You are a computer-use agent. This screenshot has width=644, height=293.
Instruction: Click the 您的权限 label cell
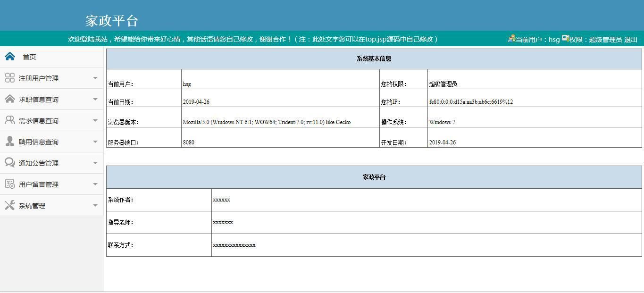[x=404, y=79]
